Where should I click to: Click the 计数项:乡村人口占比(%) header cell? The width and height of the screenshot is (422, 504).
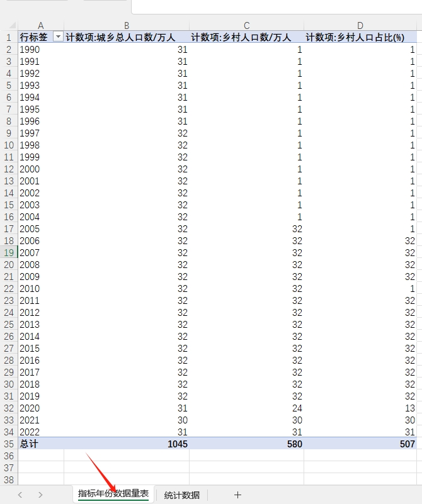360,37
